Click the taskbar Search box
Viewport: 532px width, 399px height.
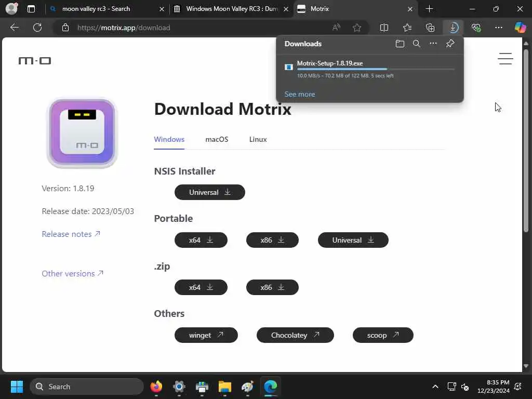pos(87,387)
